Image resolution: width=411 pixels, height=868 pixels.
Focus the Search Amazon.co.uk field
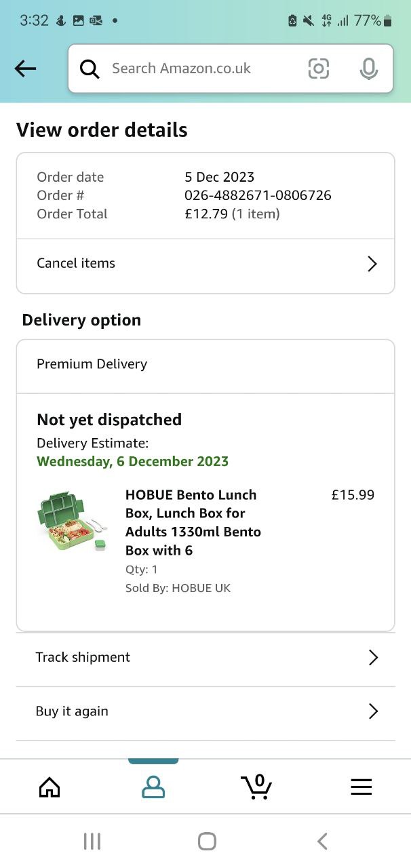pos(197,68)
